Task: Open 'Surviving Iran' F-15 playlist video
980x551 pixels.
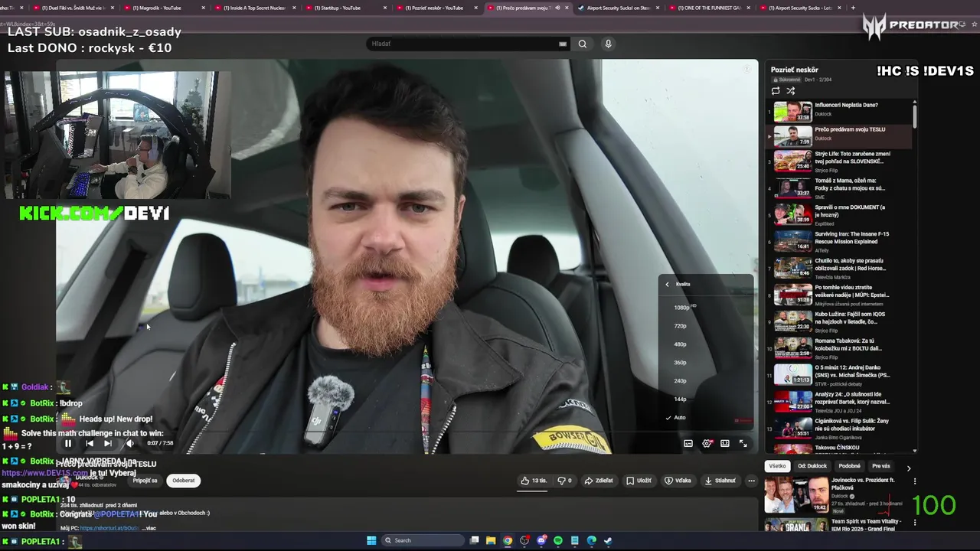Action: pyautogui.click(x=840, y=241)
